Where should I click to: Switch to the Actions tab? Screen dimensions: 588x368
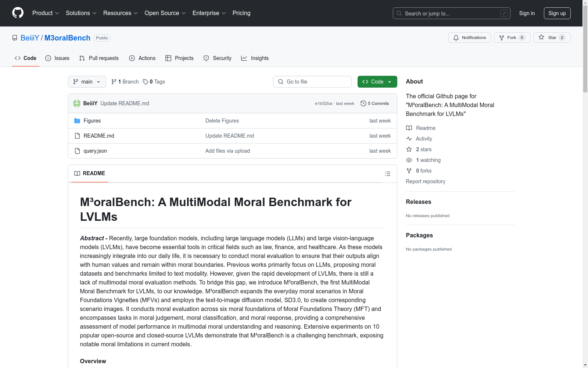click(x=142, y=58)
